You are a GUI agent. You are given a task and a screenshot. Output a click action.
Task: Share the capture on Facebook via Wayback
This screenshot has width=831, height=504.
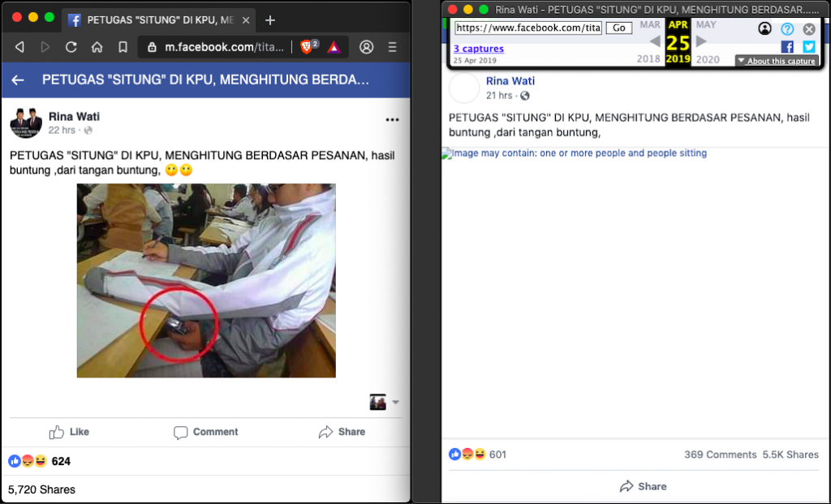(x=786, y=47)
